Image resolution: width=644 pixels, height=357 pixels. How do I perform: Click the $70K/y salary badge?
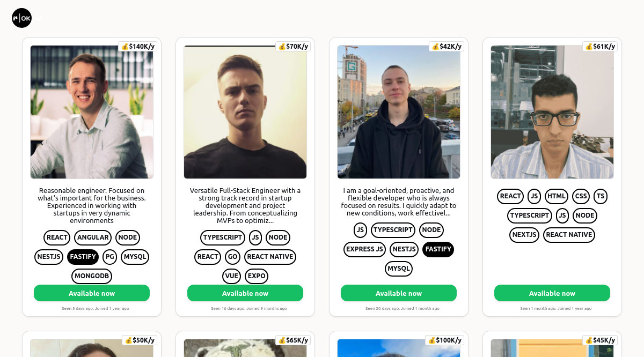click(x=293, y=47)
